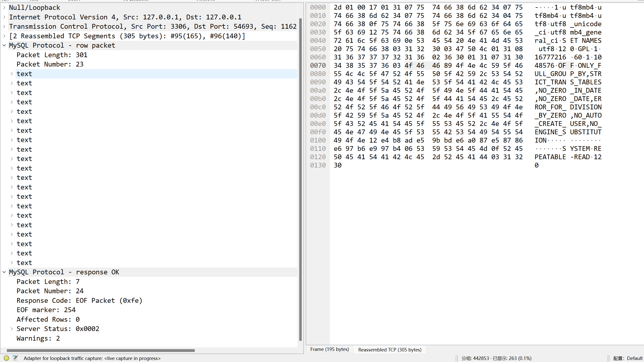Screen dimensions: 644x362
Task: Select EOF marker: 254 field
Action: 46,310
